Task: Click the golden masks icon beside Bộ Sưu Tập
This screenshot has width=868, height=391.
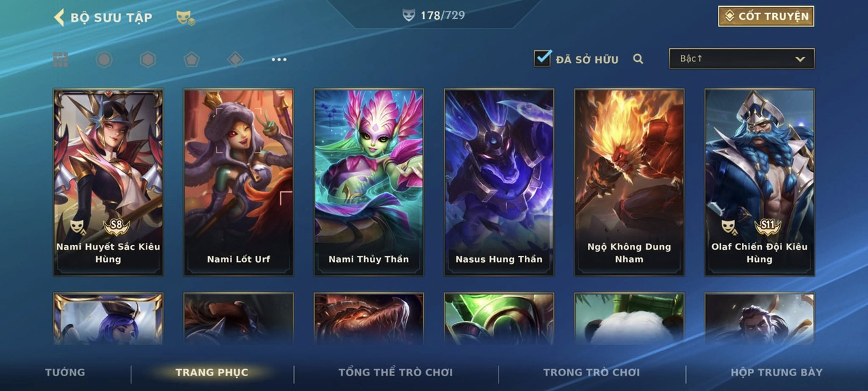Action: 185,18
